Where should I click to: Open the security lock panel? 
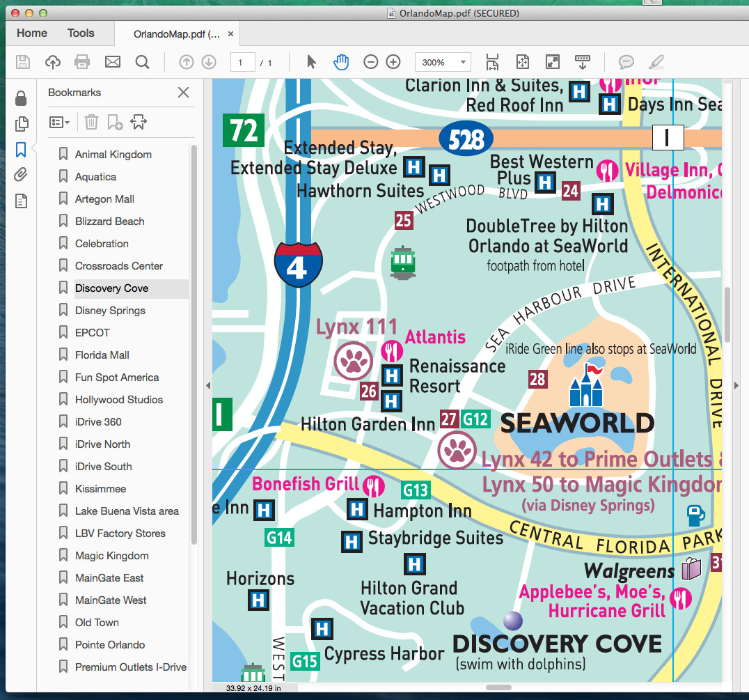tap(21, 98)
